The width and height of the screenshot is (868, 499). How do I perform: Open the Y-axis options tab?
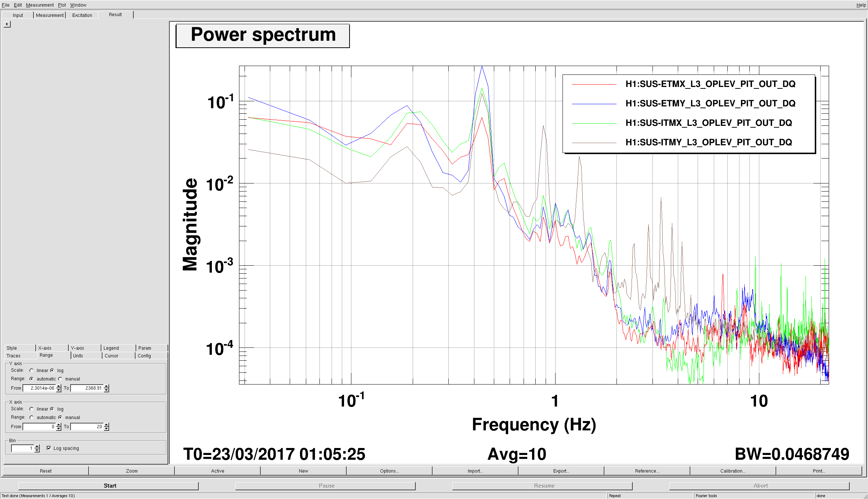pyautogui.click(x=84, y=348)
